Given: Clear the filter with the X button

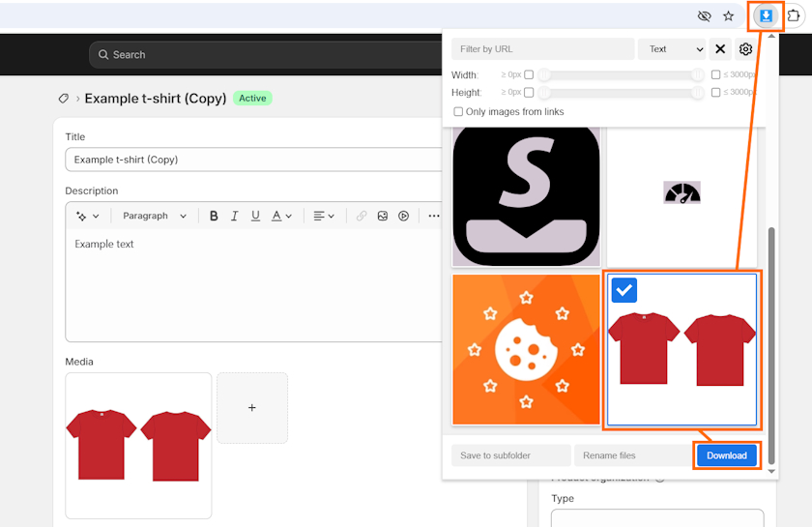Looking at the screenshot, I should (x=720, y=48).
